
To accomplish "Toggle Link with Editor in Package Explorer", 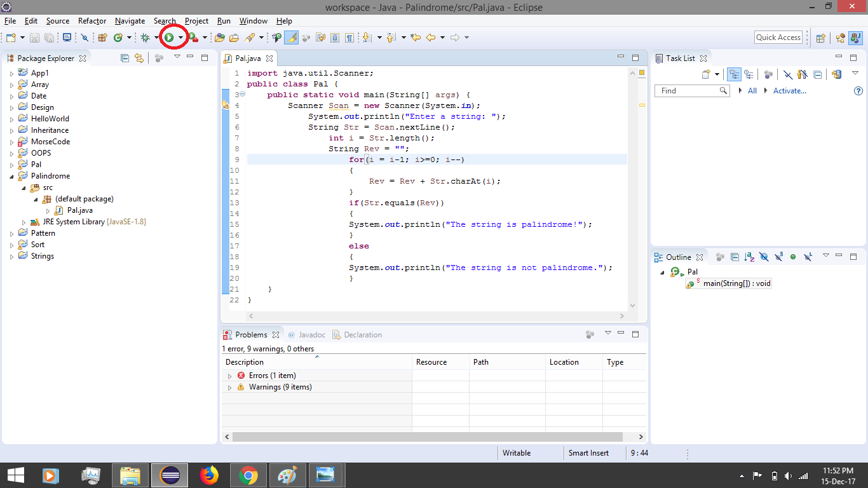I will pos(139,58).
